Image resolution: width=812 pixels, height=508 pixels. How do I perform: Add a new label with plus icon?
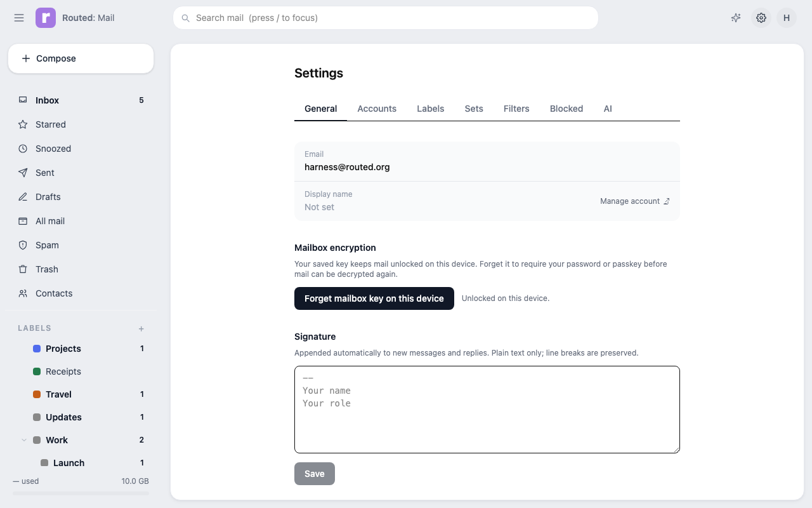pyautogui.click(x=141, y=328)
